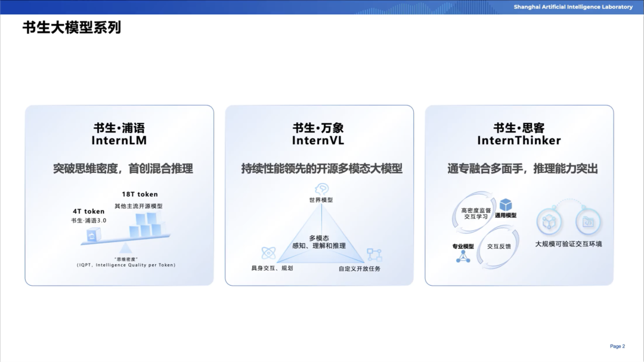Select the flowchart icon above 自定义开放任务
Screen dimensions: 644x362
pyautogui.click(x=374, y=255)
